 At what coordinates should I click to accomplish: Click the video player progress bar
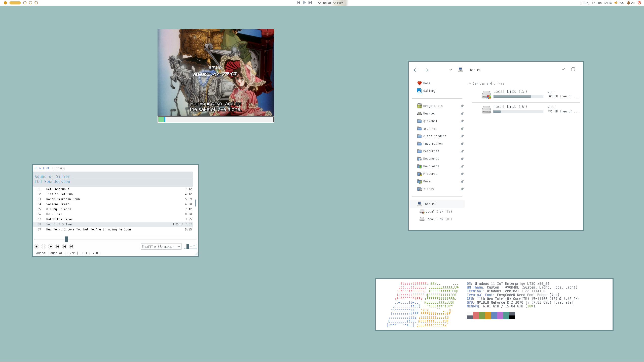(216, 119)
